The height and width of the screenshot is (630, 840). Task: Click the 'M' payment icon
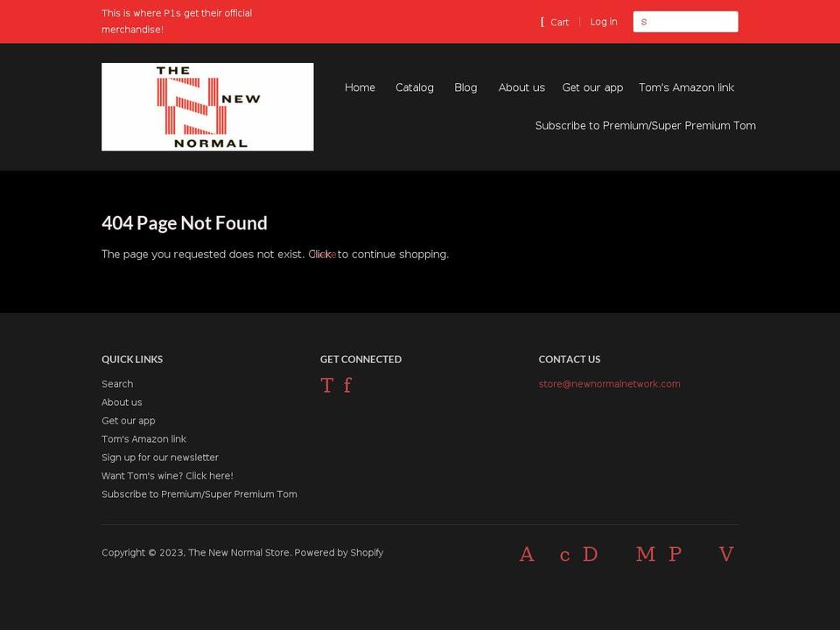coord(646,555)
